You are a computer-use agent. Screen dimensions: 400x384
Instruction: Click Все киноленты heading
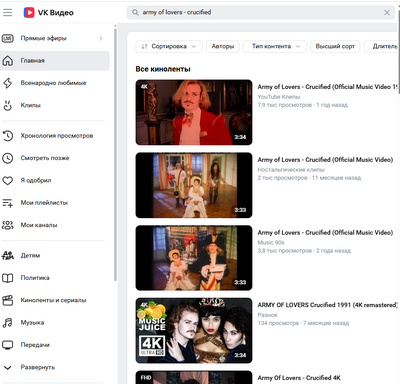tap(163, 69)
